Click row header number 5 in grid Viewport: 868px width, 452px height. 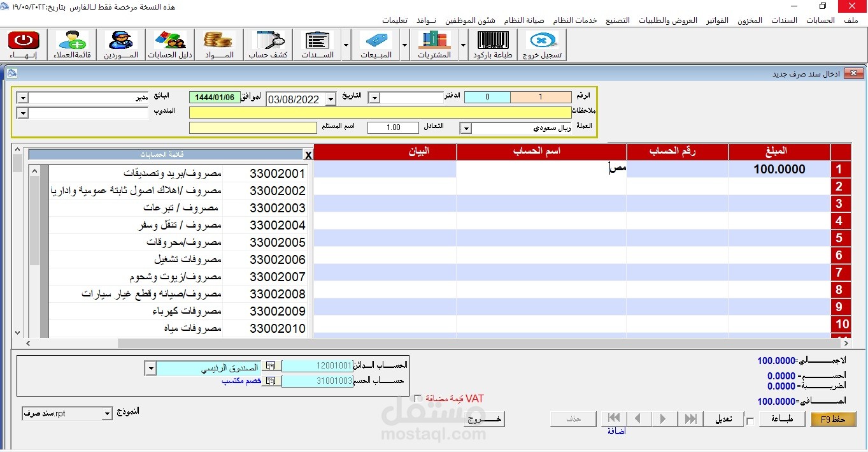tap(840, 238)
